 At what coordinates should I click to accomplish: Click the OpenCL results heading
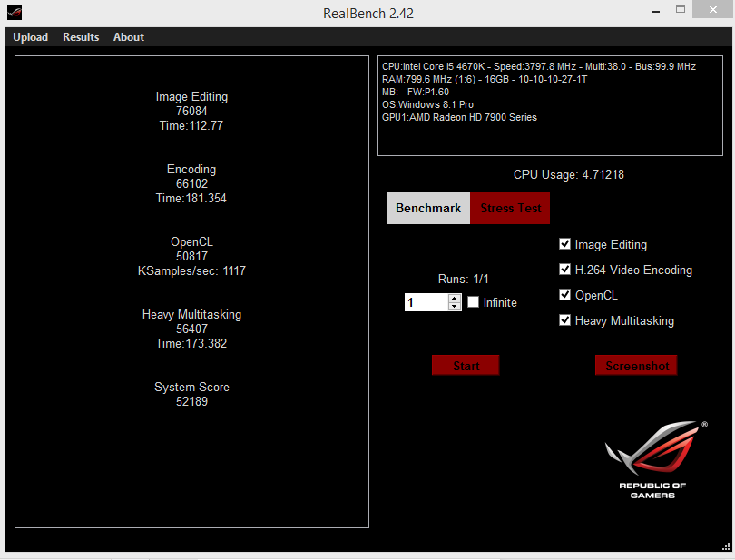(191, 242)
